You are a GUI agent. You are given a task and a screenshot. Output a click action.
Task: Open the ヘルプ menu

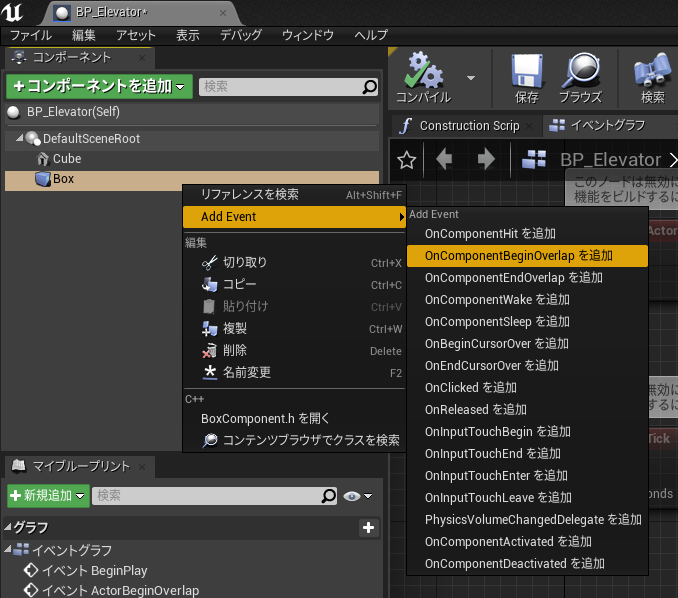pos(371,35)
